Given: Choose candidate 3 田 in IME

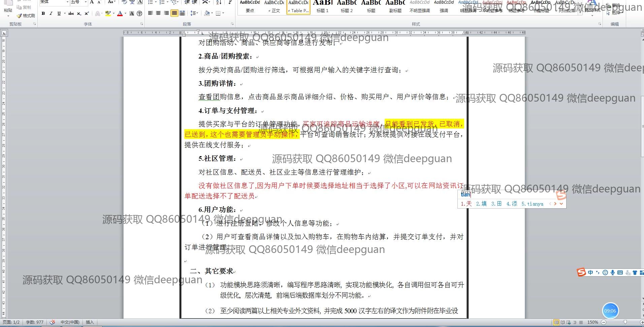Looking at the screenshot, I should [x=496, y=204].
